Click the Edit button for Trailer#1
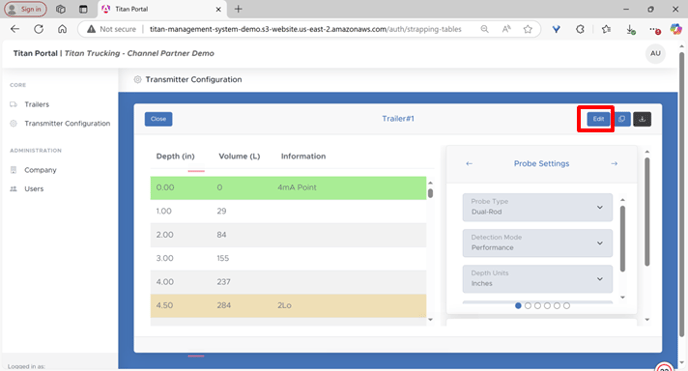Image resolution: width=688 pixels, height=371 pixels. tap(598, 119)
